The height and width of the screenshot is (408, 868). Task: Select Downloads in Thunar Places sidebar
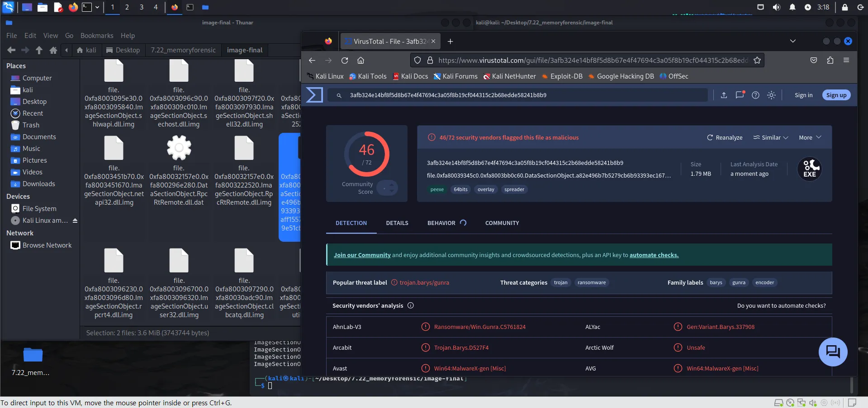(x=39, y=184)
